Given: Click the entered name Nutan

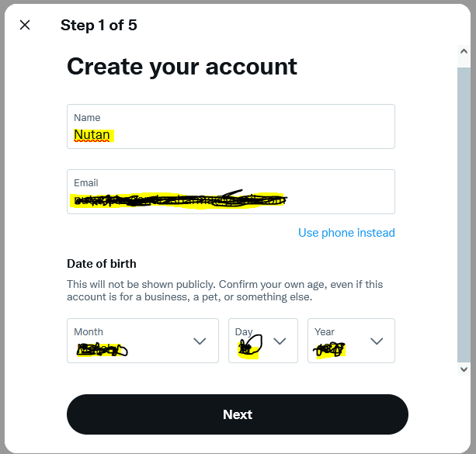Looking at the screenshot, I should (92, 135).
